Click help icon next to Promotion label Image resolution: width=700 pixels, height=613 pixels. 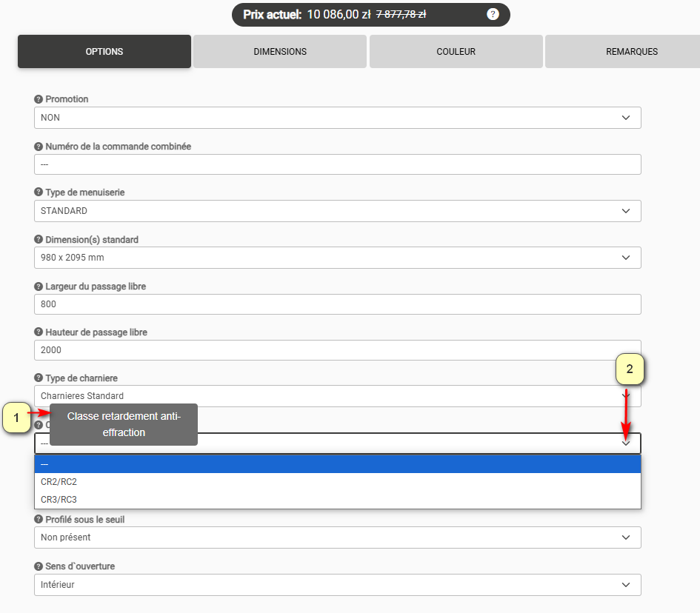click(39, 99)
